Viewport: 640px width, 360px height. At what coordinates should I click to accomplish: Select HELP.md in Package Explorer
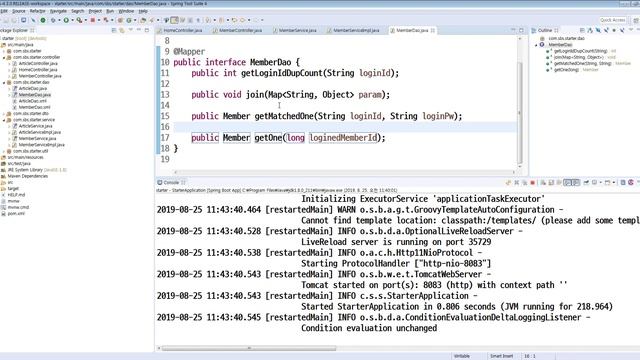point(16,195)
